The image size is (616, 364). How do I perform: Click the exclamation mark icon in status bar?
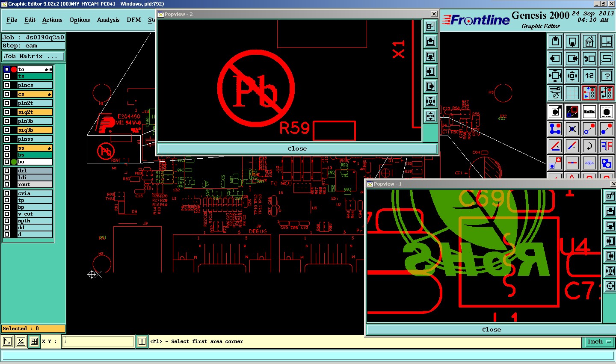point(142,341)
